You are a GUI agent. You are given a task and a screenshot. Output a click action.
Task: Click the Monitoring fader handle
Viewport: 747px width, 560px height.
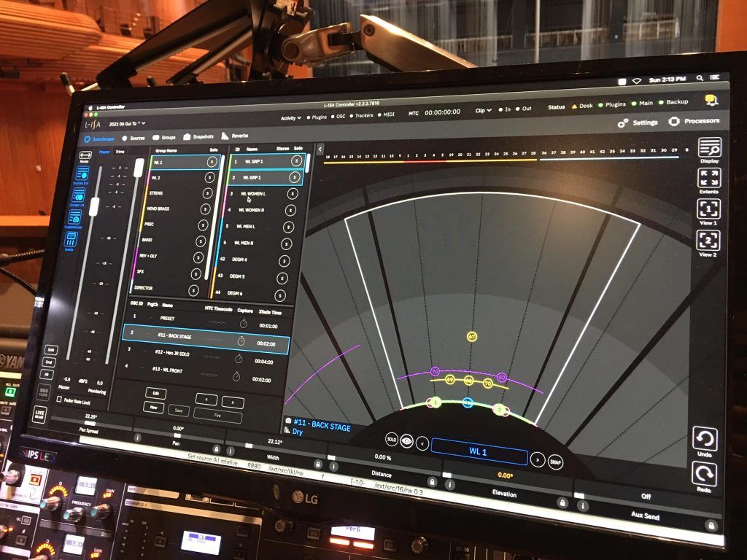tap(139, 167)
